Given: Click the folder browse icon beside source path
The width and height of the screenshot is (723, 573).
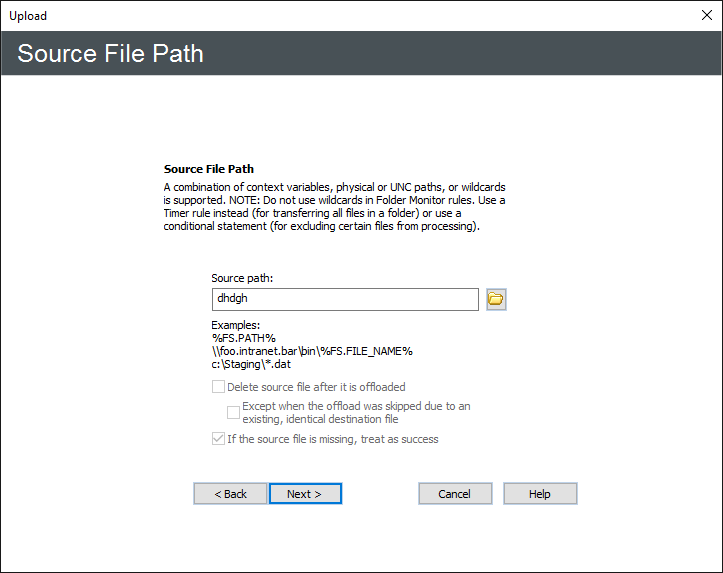Looking at the screenshot, I should point(496,299).
